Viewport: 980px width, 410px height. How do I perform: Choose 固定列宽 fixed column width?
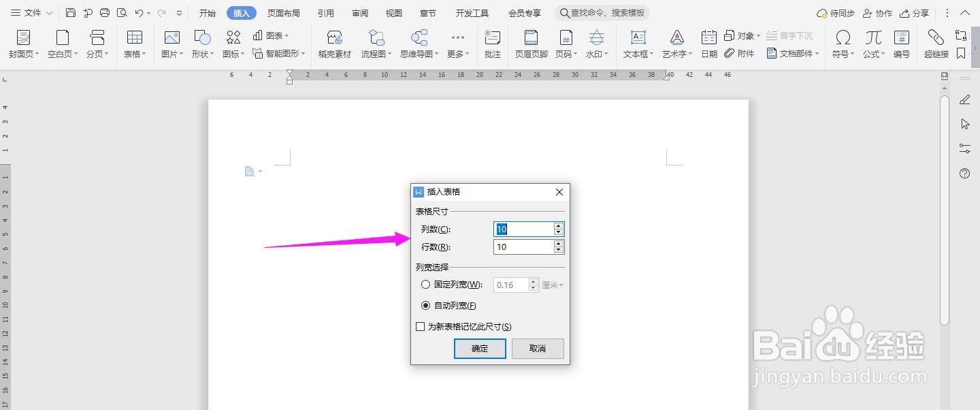[426, 284]
